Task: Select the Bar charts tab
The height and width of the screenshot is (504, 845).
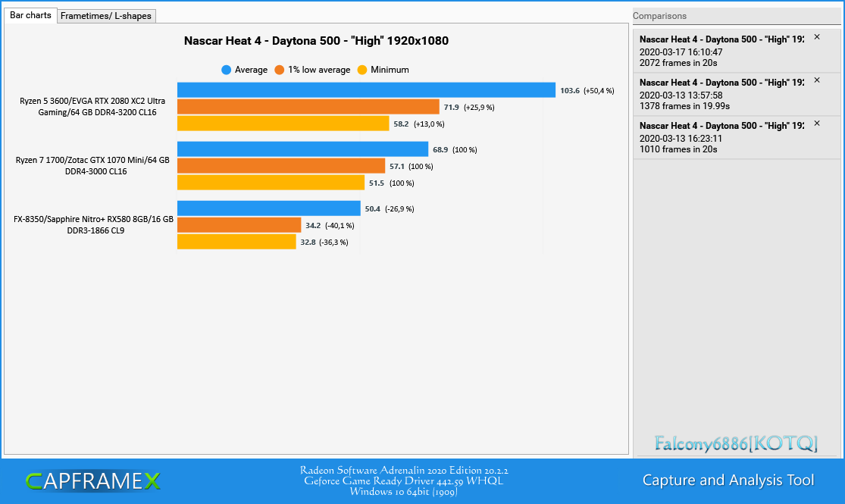Action: pyautogui.click(x=30, y=15)
